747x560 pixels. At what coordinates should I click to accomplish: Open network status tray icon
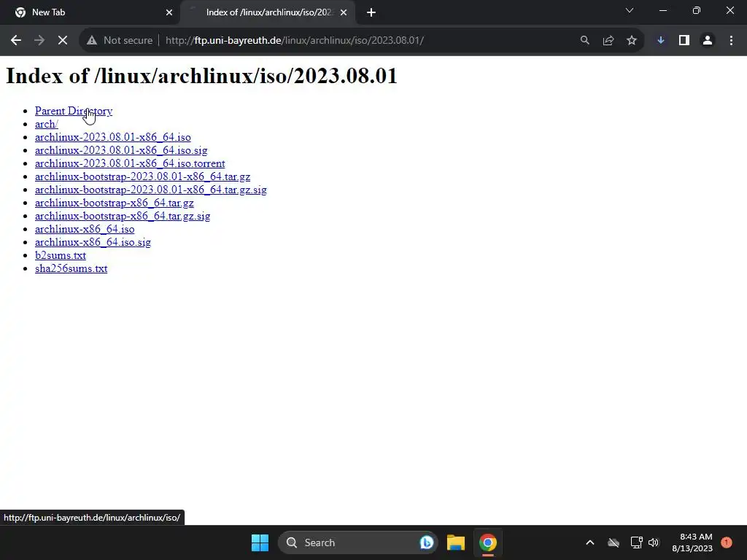(636, 542)
